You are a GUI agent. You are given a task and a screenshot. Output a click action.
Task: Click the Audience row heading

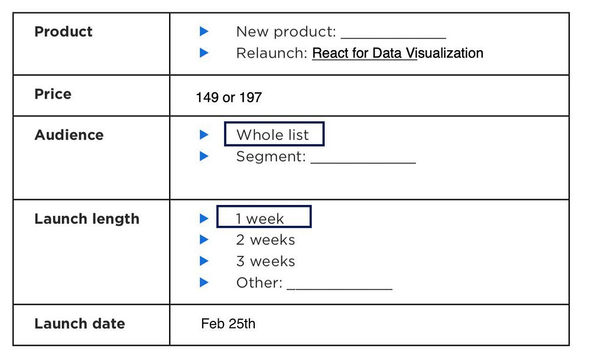coord(69,135)
